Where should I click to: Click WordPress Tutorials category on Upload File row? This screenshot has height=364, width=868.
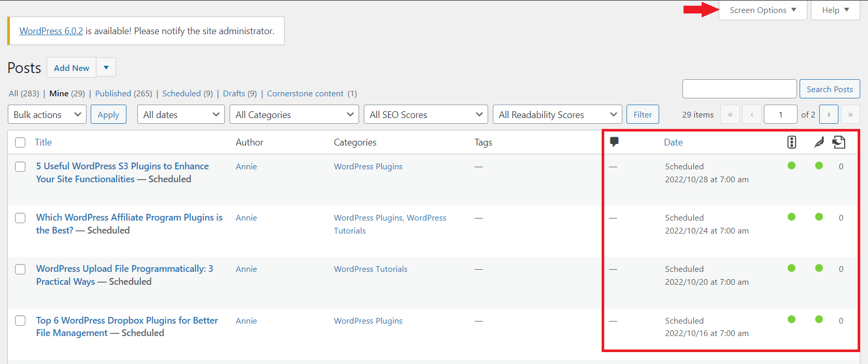point(371,269)
